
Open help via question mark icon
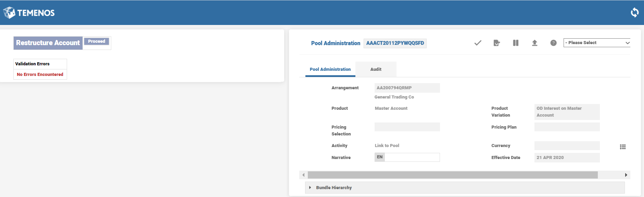point(553,43)
